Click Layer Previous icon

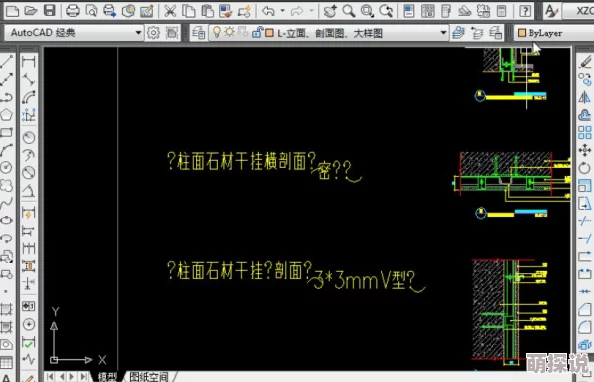477,33
